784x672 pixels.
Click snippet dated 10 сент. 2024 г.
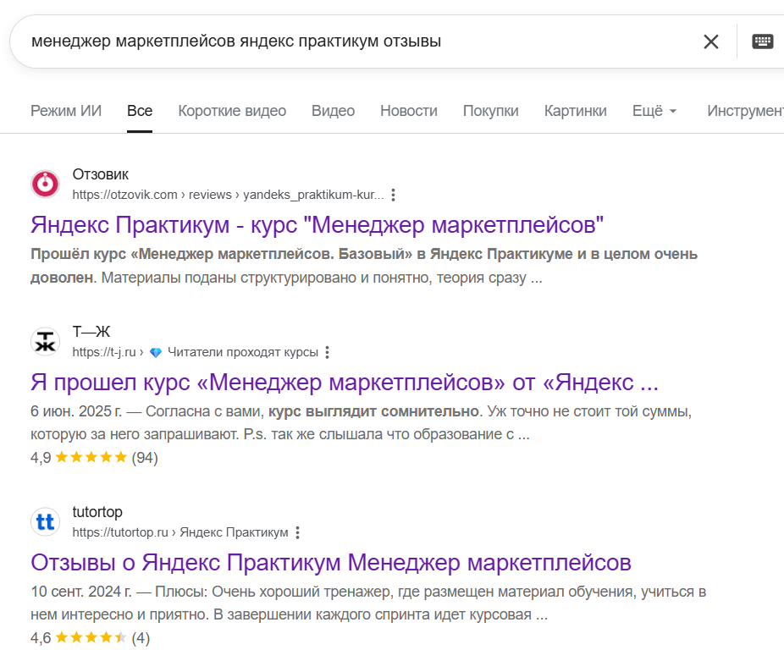coord(368,603)
